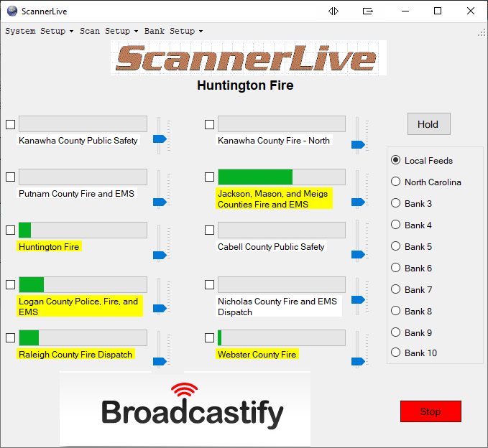
Task: Expand the Bank Setup dropdown arrow
Action: coord(201,32)
